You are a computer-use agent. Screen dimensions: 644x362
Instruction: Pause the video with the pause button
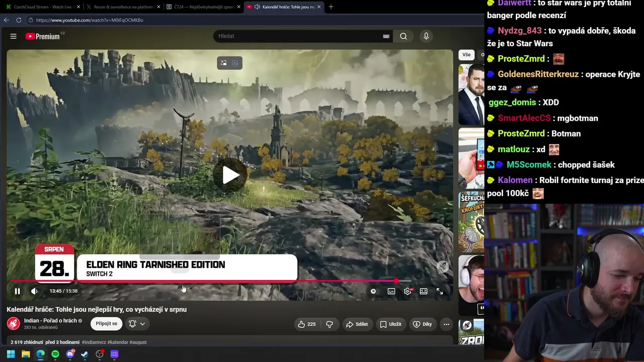click(17, 291)
